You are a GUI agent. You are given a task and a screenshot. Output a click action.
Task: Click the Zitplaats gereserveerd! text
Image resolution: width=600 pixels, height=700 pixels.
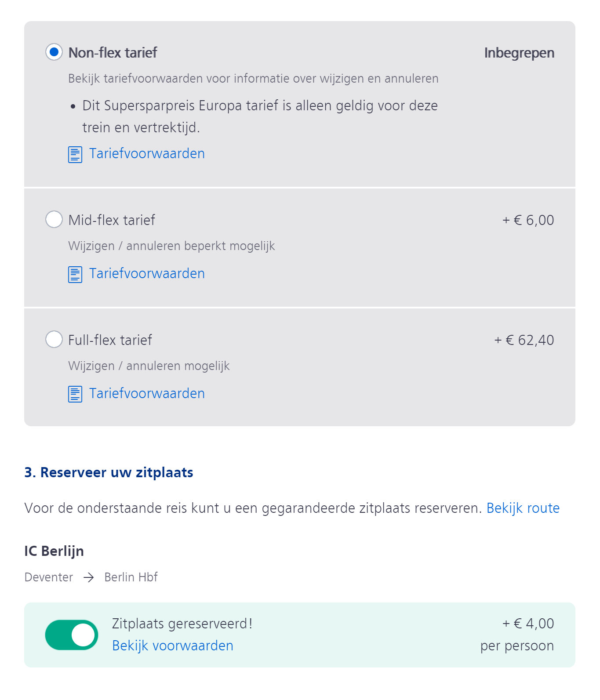point(182,624)
